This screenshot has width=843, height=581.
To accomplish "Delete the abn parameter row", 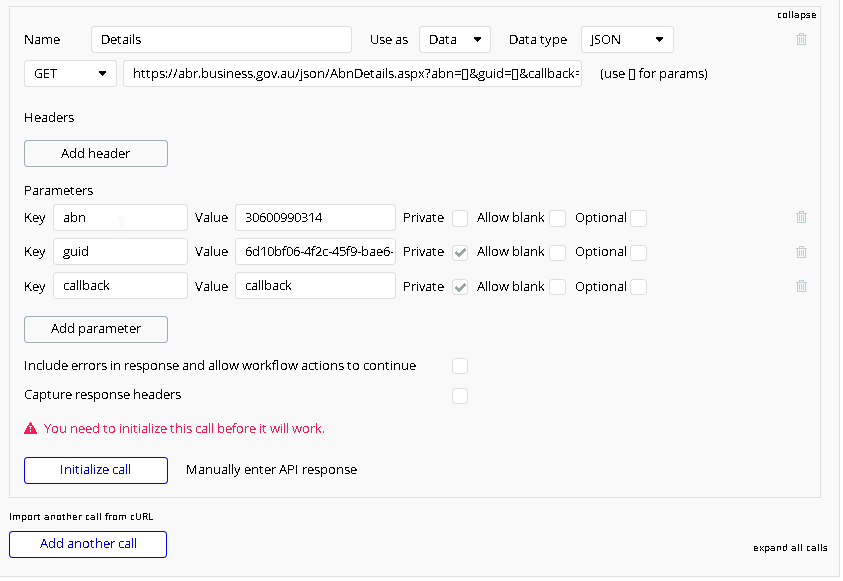I will (x=801, y=217).
